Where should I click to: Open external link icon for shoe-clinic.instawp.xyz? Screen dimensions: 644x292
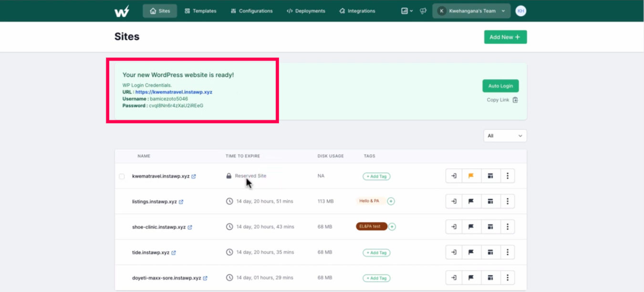(x=190, y=227)
